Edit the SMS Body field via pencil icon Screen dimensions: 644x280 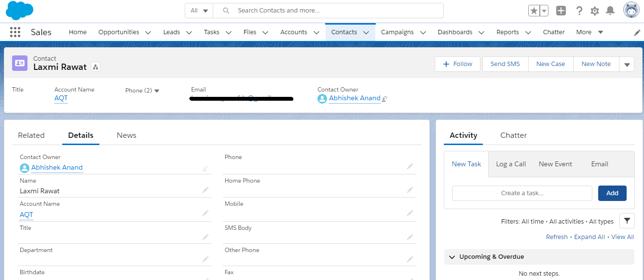tap(410, 237)
